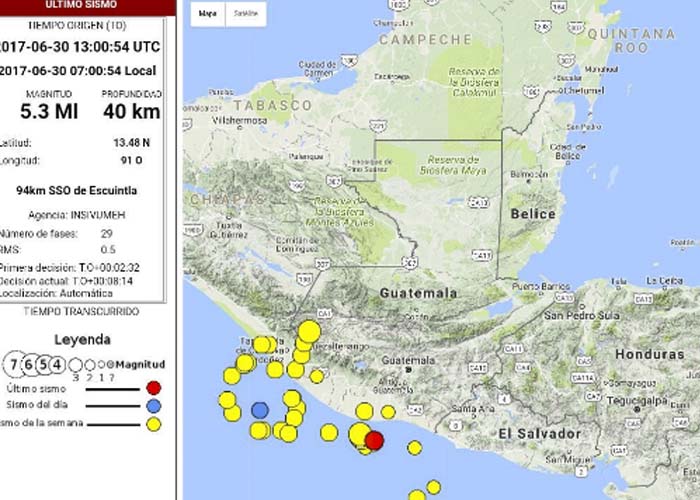Switch to the Satélite view tab

(245, 14)
